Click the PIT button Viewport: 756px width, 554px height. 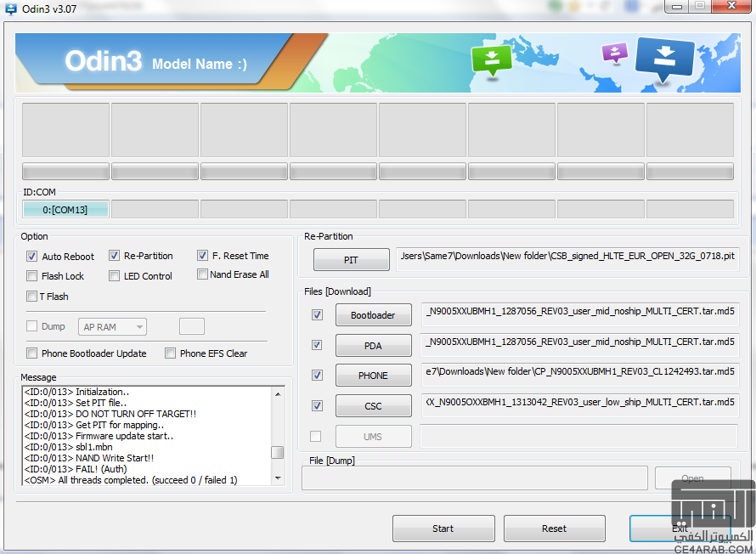(351, 260)
